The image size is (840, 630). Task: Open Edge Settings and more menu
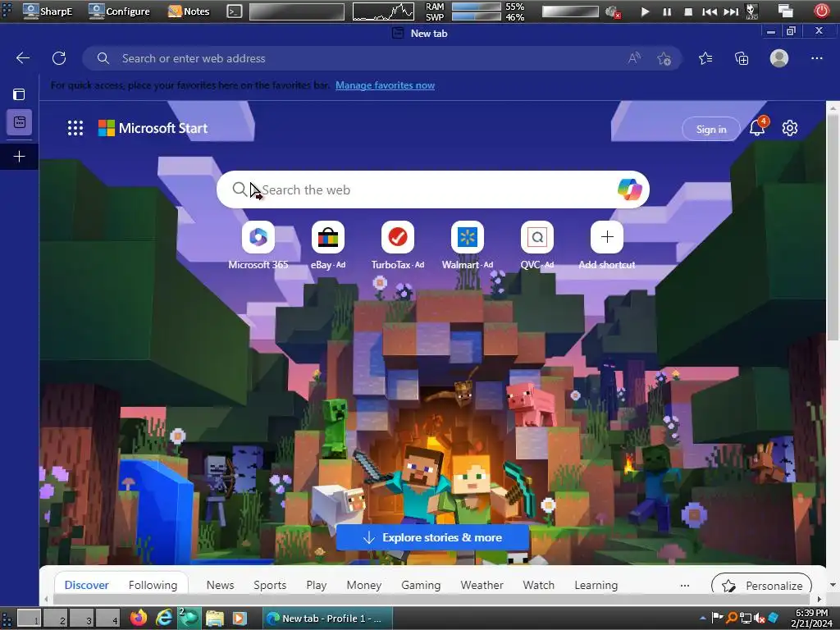pyautogui.click(x=816, y=58)
